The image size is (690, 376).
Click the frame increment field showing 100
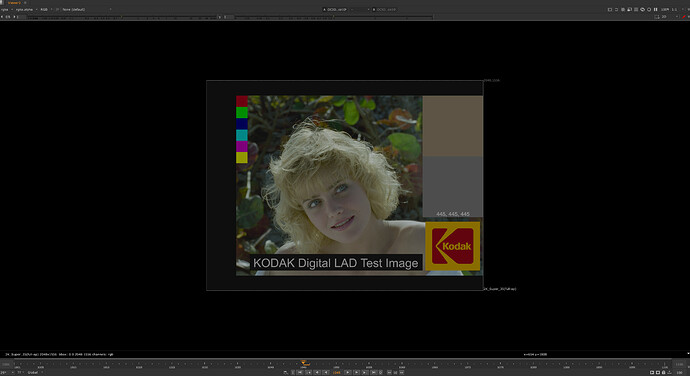[x=680, y=372]
